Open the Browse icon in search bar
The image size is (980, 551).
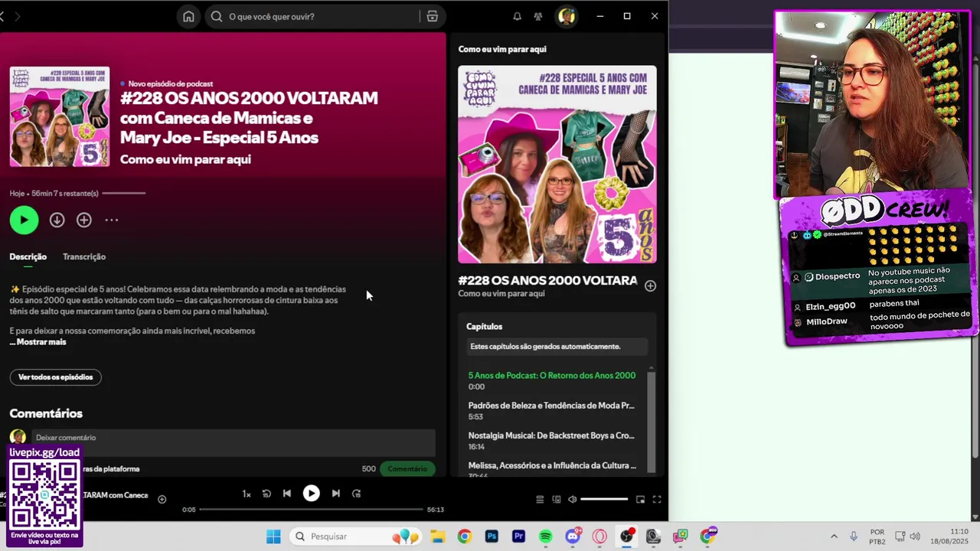coord(433,16)
